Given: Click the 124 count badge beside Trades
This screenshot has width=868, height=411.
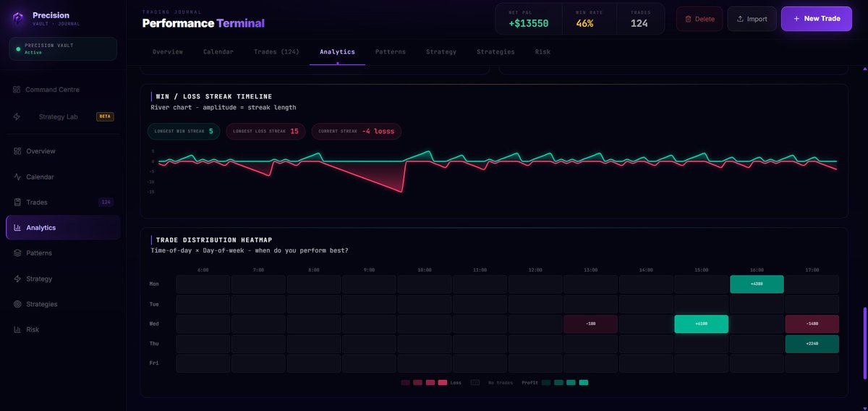Looking at the screenshot, I should coord(106,202).
